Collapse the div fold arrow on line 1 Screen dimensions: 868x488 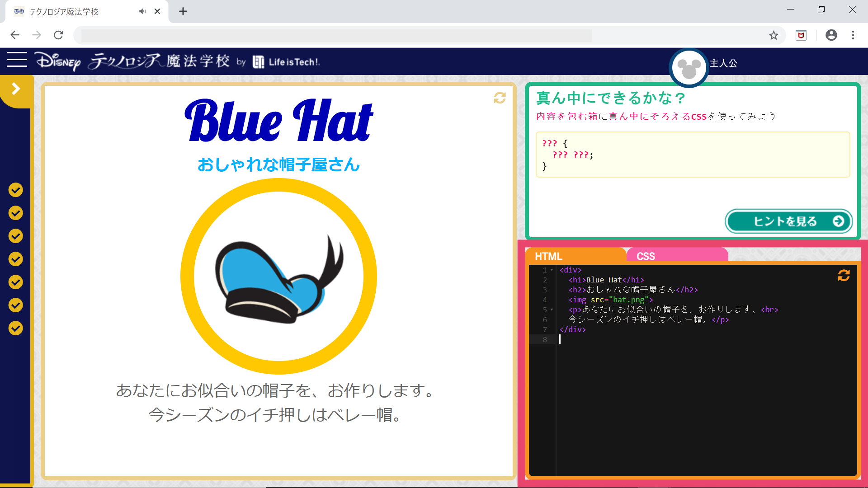coord(552,270)
